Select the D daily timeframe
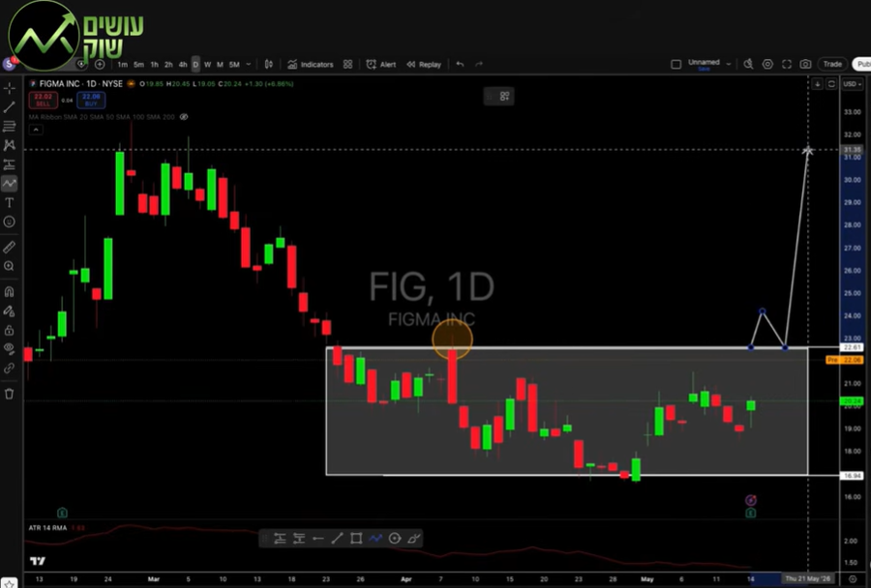The height and width of the screenshot is (588, 871). [x=195, y=65]
